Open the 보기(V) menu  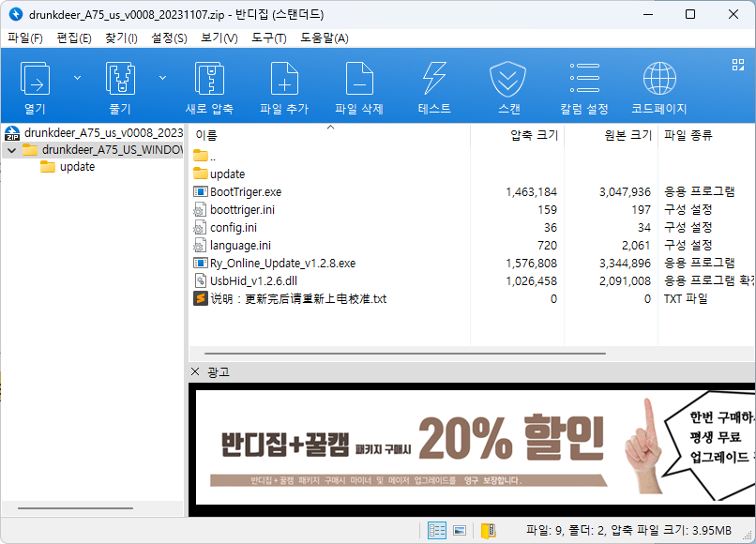point(219,38)
